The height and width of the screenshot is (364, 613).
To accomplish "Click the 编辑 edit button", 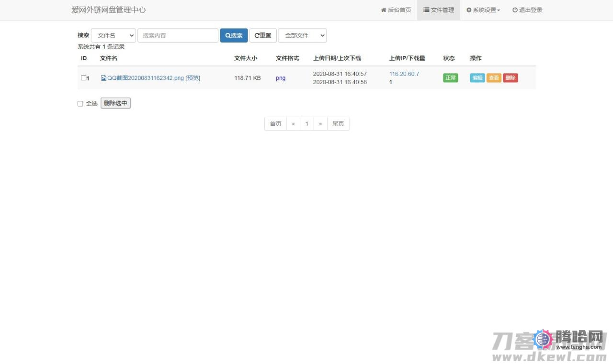I will point(477,78).
